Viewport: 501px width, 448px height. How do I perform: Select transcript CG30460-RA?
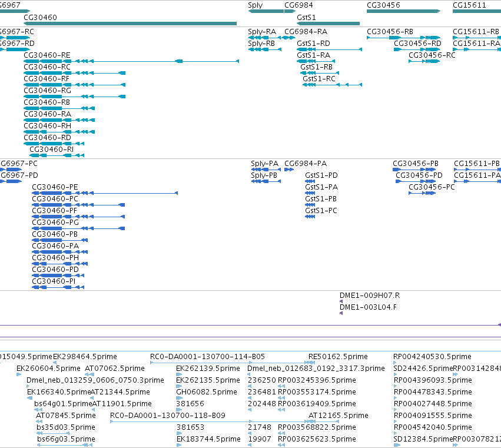pos(47,114)
